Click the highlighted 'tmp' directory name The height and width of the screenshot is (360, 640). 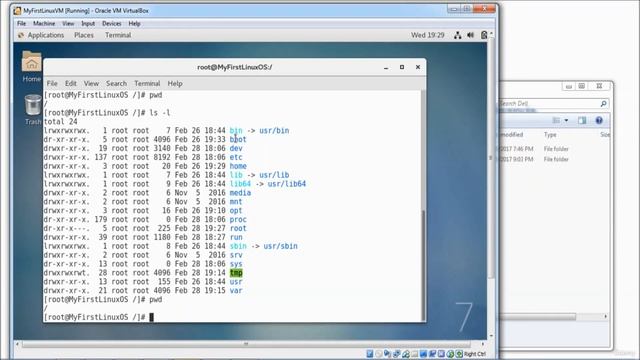(x=236, y=273)
